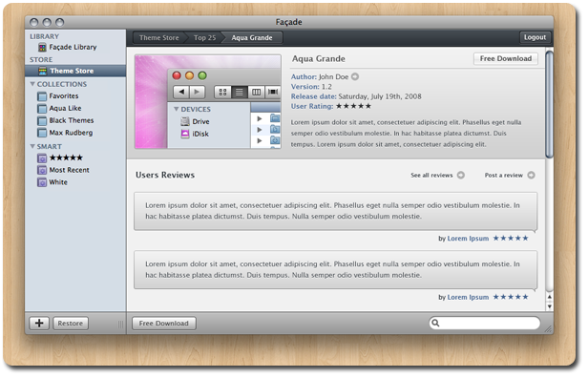Click second review's Lorem Ipsum author link
The width and height of the screenshot is (588, 378).
click(468, 298)
